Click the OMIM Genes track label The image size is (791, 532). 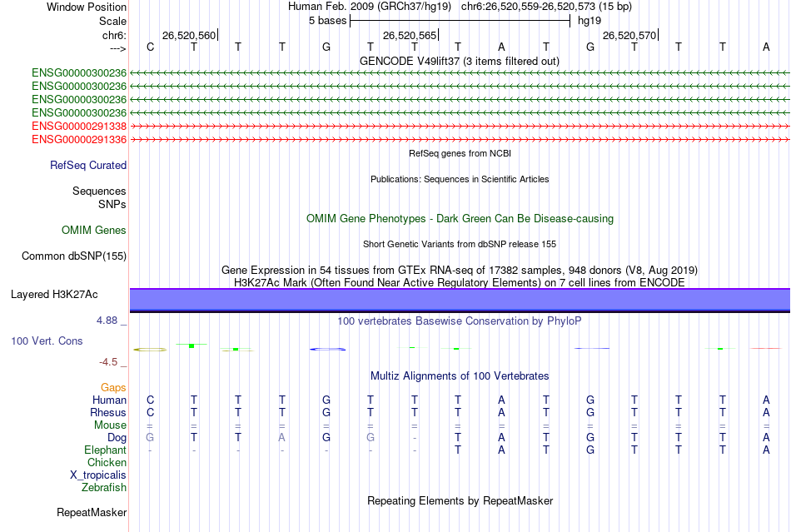94,230
